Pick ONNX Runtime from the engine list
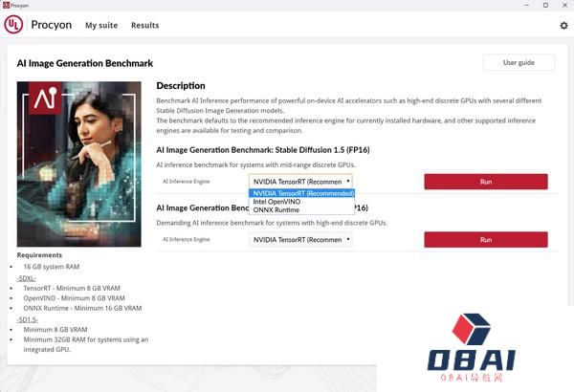The width and height of the screenshot is (574, 392). click(x=276, y=210)
